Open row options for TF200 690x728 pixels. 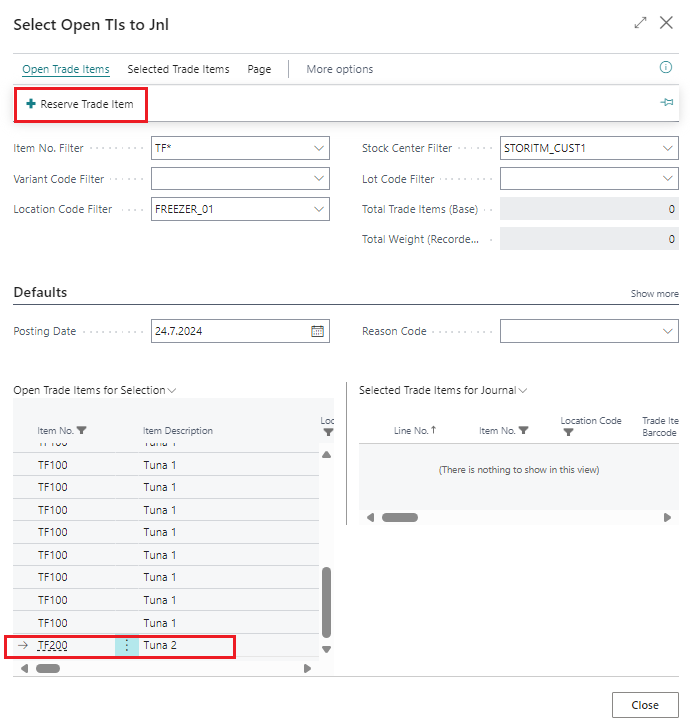[127, 645]
